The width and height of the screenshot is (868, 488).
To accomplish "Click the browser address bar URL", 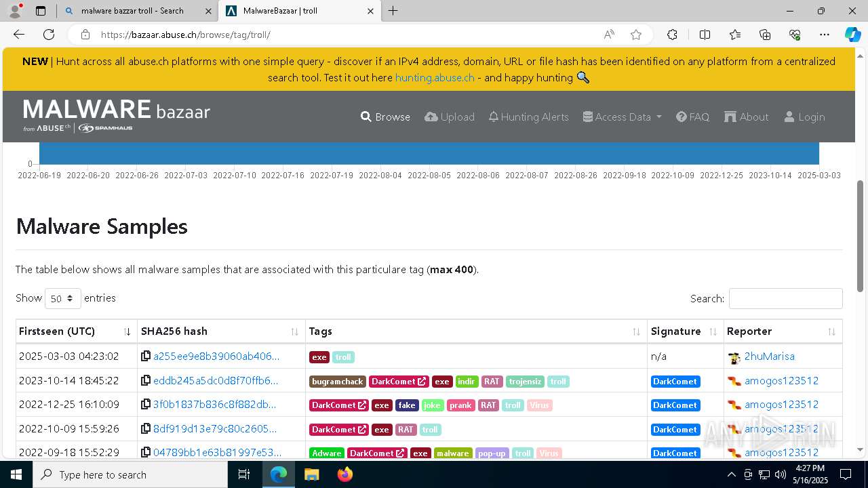I will click(x=185, y=35).
